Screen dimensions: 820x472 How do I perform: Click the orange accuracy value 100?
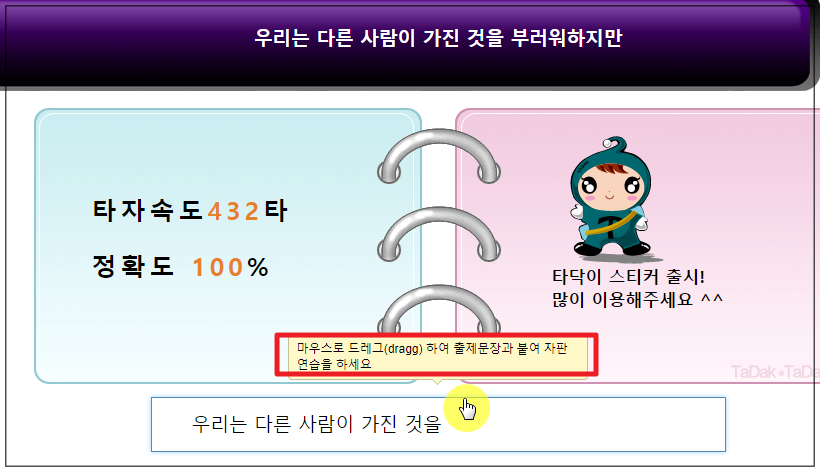218,267
